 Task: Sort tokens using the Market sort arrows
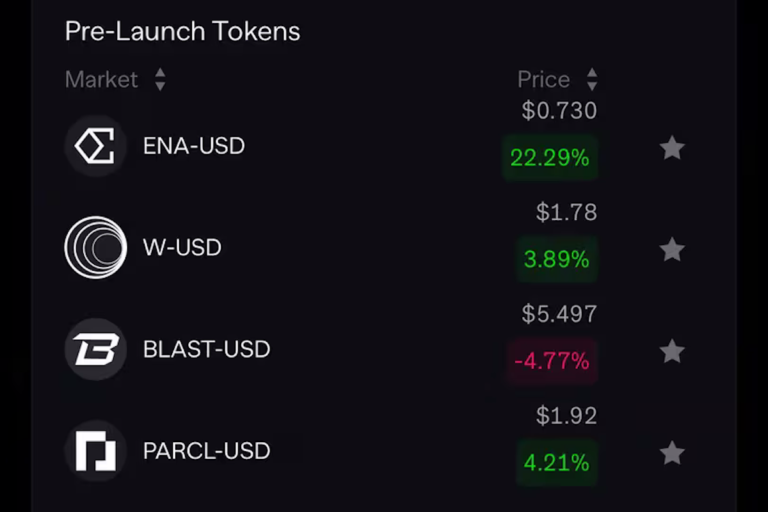[x=160, y=80]
